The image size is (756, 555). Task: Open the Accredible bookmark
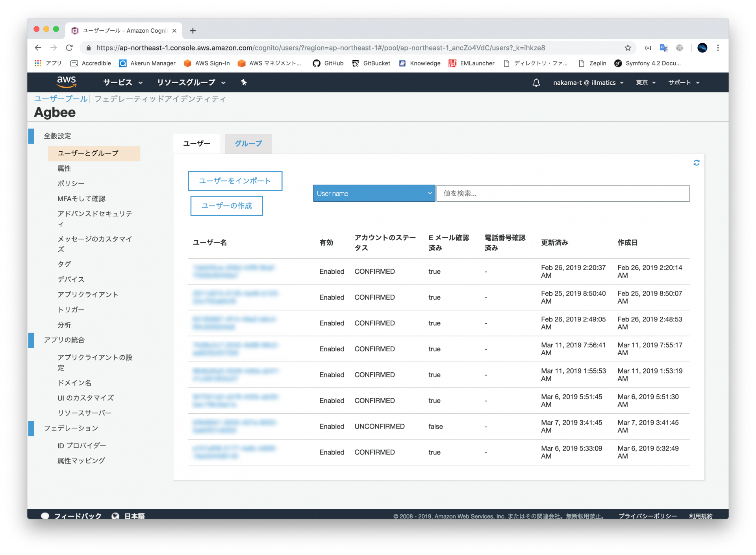click(x=91, y=63)
